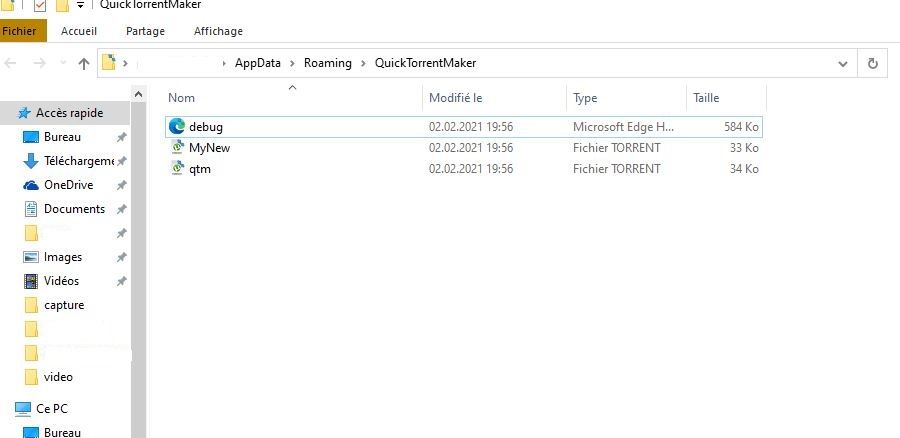Click the properties checkmark icon in title bar
The image size is (900, 438).
point(40,5)
